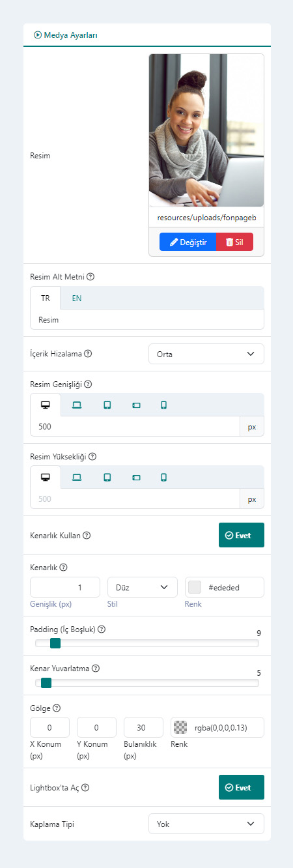Select the TR language tab
The image size is (293, 868).
point(46,298)
